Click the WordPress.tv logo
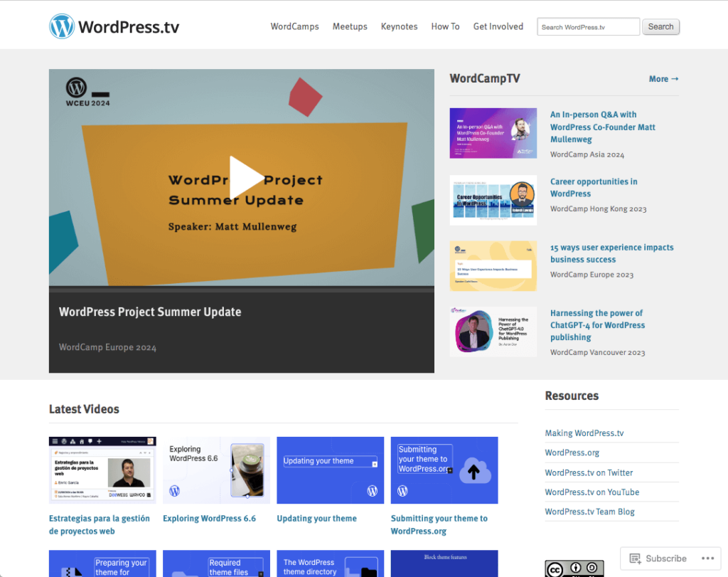This screenshot has height=577, width=728. (114, 26)
